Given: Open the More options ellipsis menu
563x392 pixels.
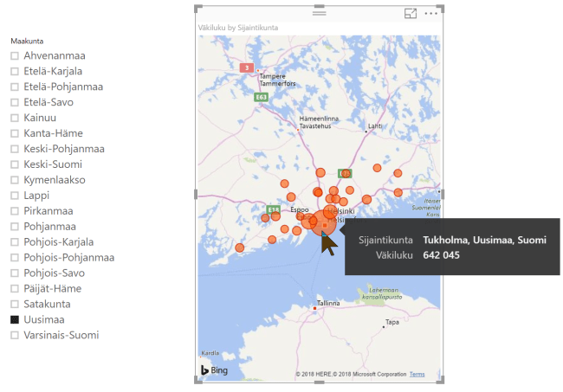Looking at the screenshot, I should 430,13.
